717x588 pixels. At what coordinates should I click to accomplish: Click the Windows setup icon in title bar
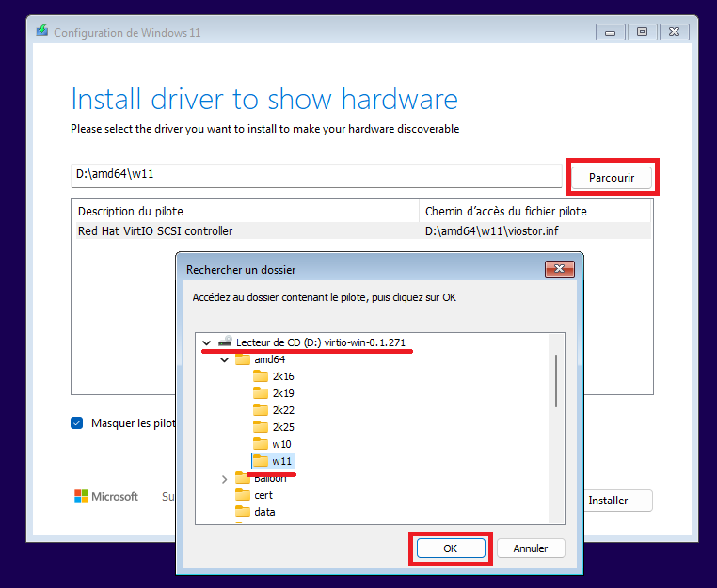(42, 31)
